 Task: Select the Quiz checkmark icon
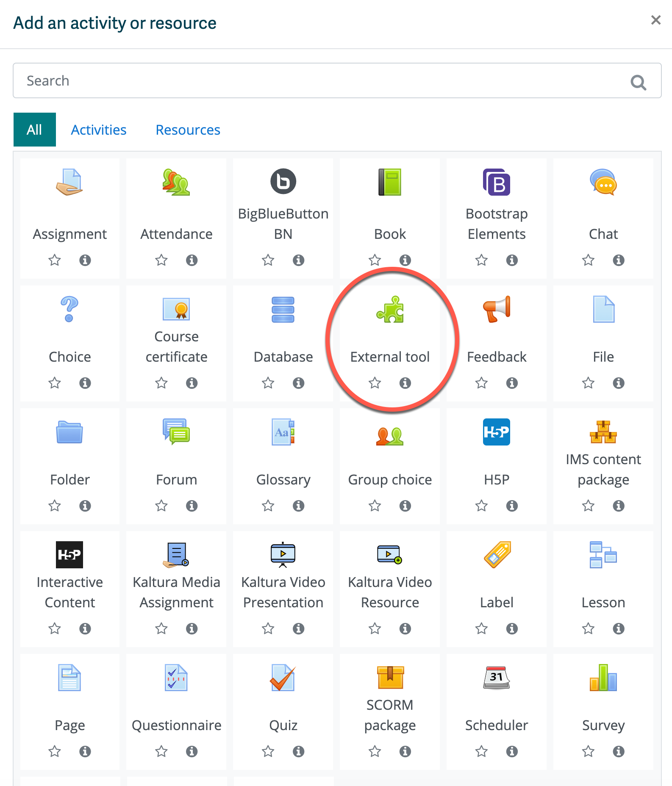click(x=283, y=678)
